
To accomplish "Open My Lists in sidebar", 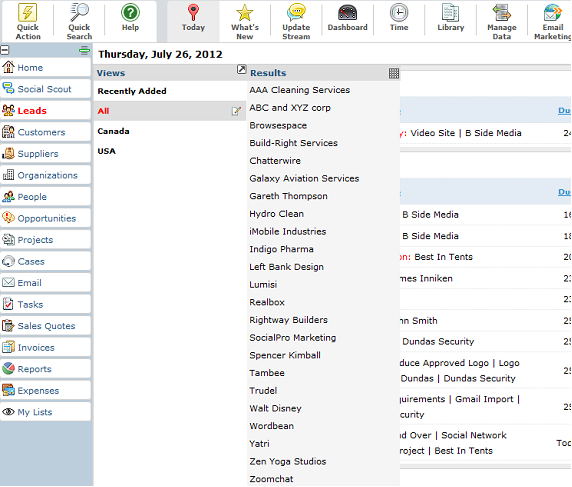I will [45, 412].
